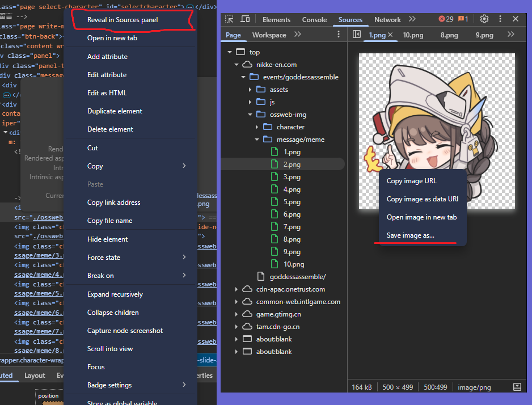The height and width of the screenshot is (405, 532).
Task: Close the DevTools panel
Action: pyautogui.click(x=516, y=19)
